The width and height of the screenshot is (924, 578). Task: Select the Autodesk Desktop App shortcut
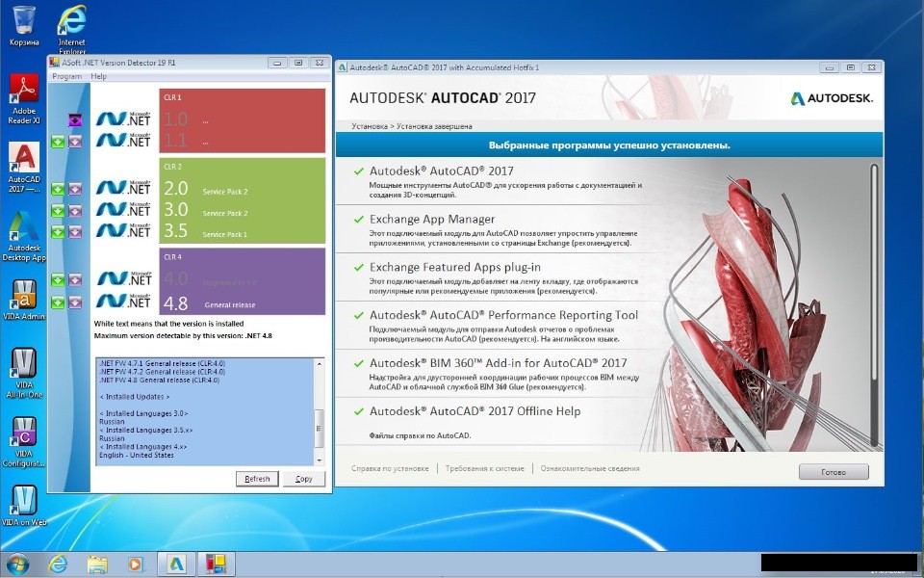24,237
